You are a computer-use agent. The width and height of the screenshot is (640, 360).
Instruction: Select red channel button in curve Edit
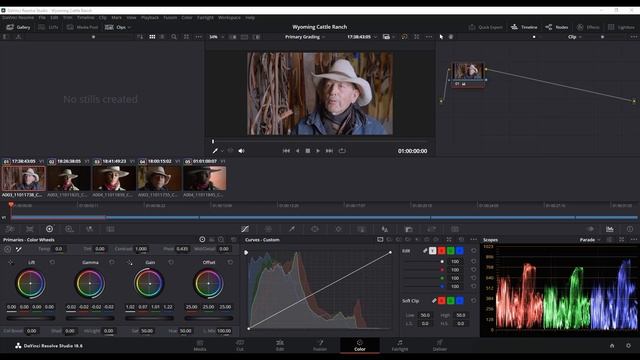(x=441, y=251)
